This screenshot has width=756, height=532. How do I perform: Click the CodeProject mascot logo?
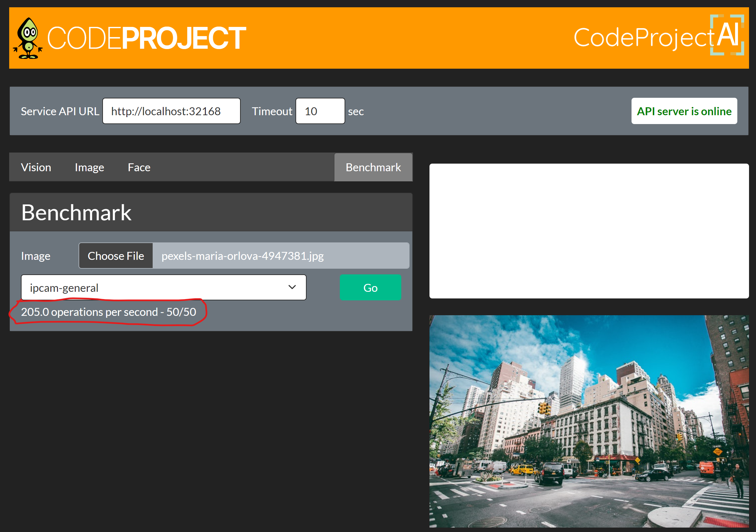click(28, 38)
